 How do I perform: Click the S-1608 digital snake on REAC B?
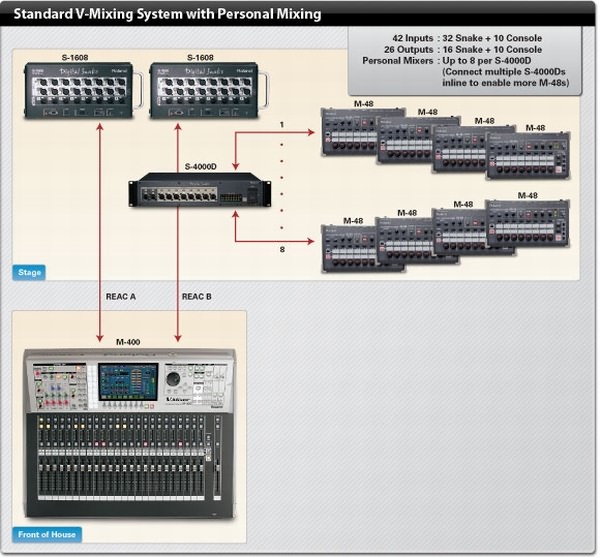[207, 90]
